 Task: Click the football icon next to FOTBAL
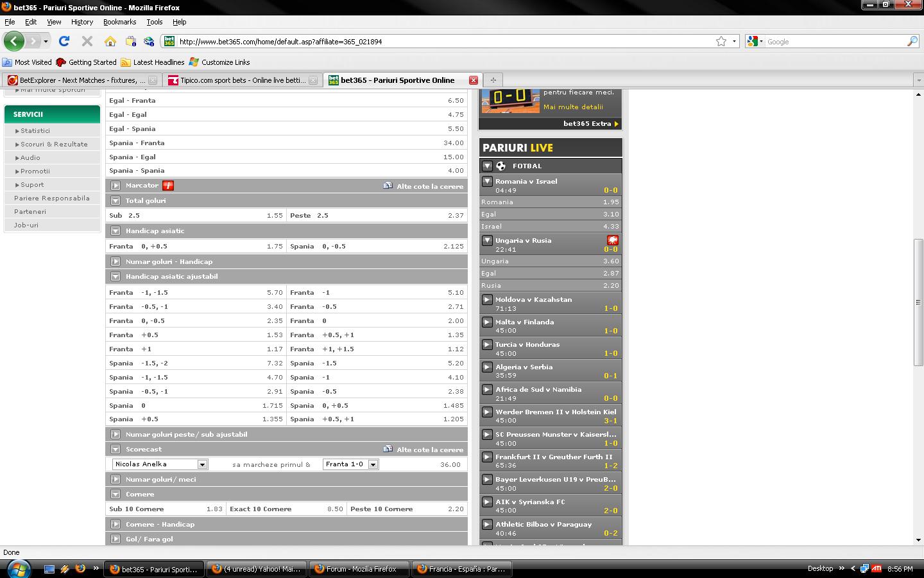[501, 166]
